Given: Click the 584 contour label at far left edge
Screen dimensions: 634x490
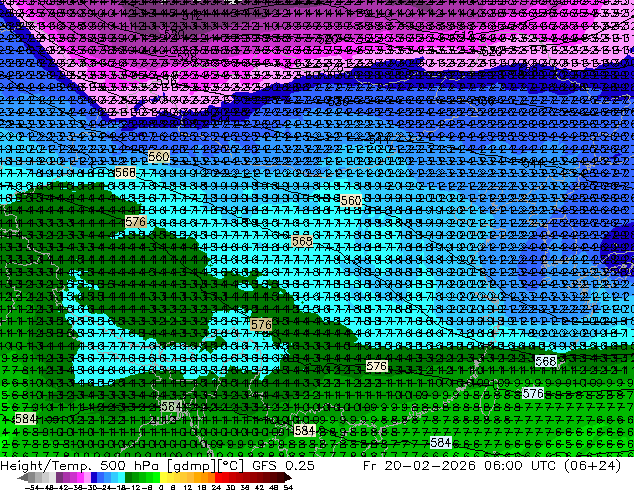Looking at the screenshot, I should 25,418.
